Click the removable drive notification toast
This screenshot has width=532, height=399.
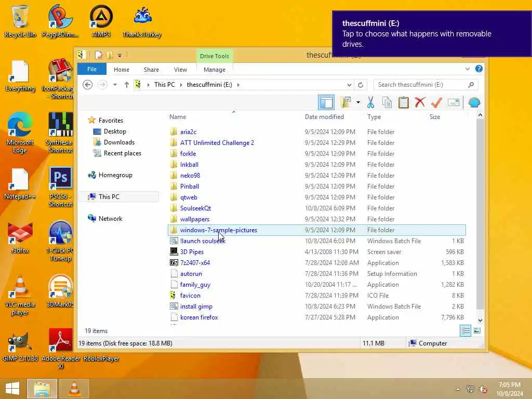pyautogui.click(x=432, y=34)
